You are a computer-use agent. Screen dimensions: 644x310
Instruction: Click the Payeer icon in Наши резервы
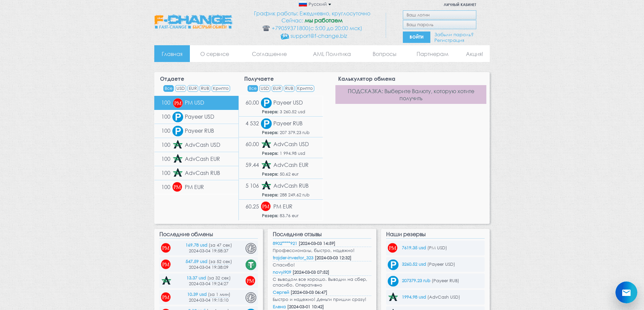click(x=393, y=264)
